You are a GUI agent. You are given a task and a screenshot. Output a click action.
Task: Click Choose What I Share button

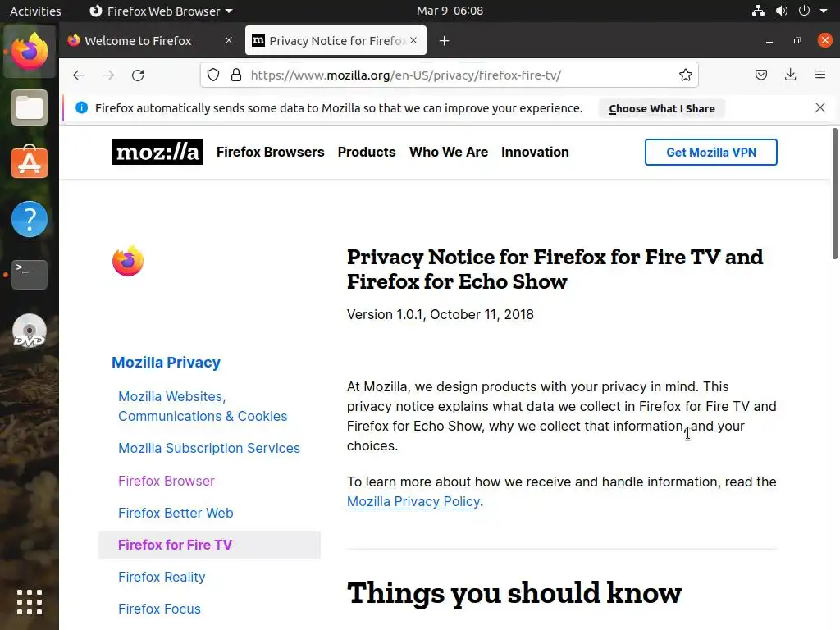coord(662,108)
